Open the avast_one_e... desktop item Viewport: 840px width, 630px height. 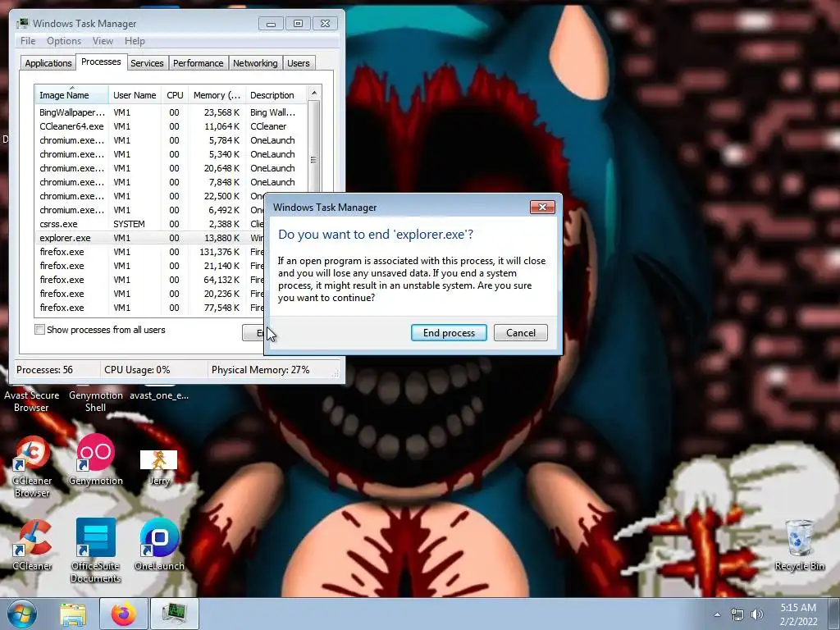click(159, 395)
